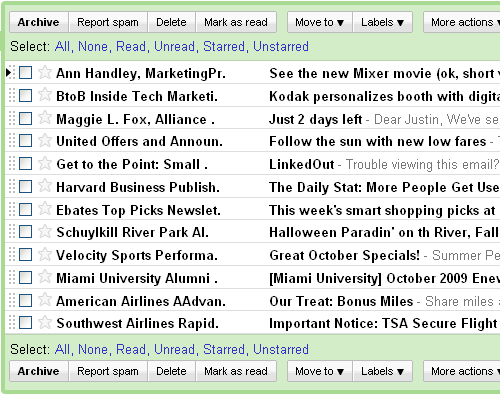Star the Velocity Sports Performa. email
This screenshot has height=395, width=500.
(x=45, y=254)
